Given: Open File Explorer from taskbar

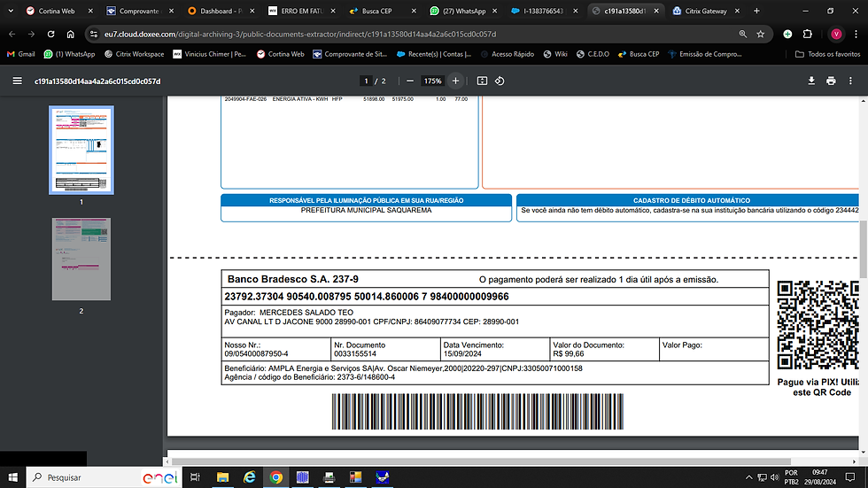Looking at the screenshot, I should coord(222,477).
